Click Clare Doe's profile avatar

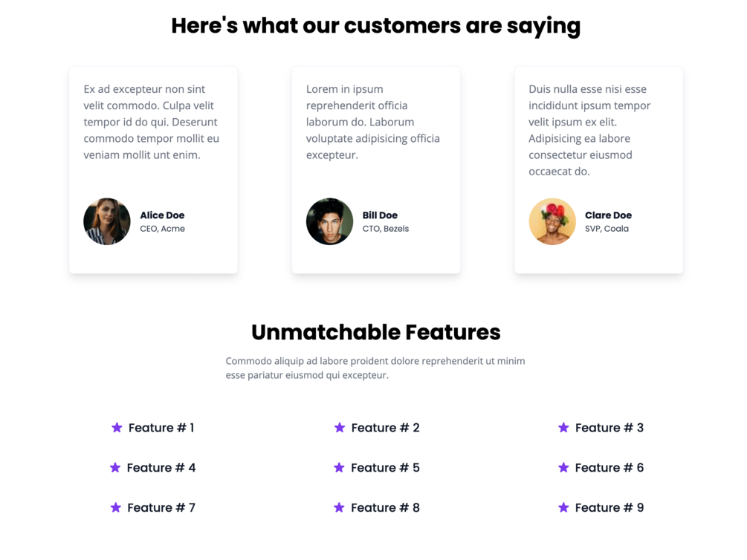click(x=552, y=221)
